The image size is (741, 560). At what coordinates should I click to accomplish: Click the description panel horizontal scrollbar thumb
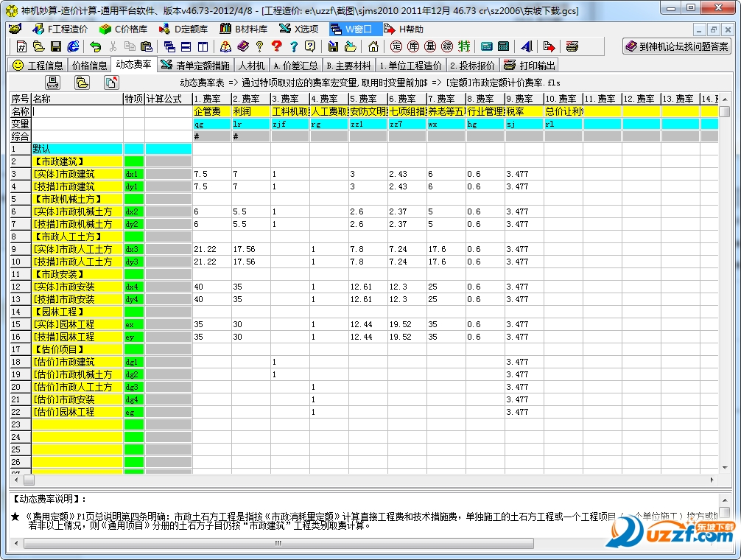278,544
